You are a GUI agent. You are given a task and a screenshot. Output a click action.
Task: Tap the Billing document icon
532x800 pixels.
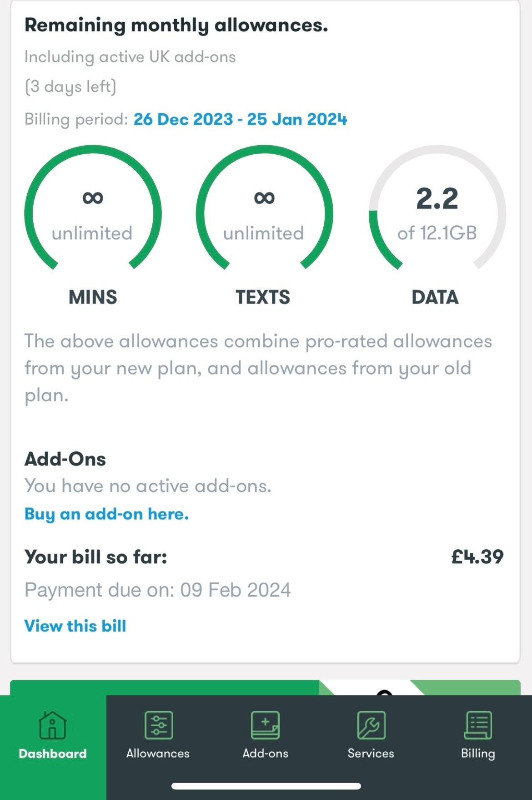click(478, 725)
